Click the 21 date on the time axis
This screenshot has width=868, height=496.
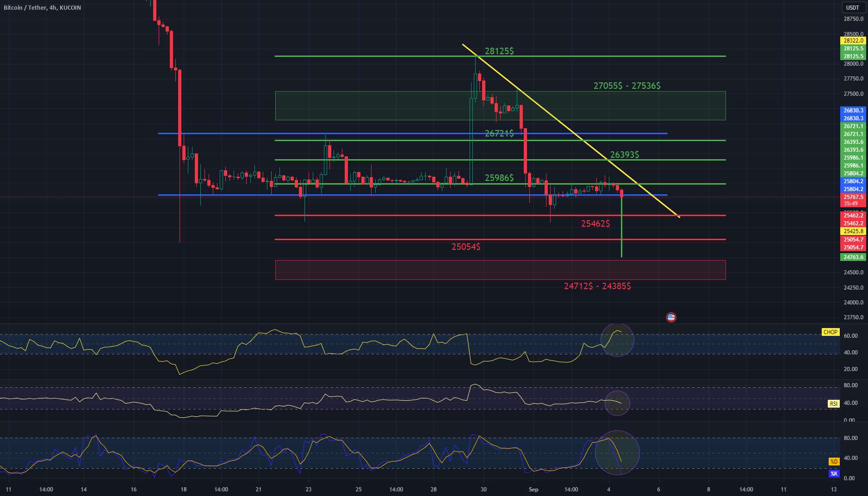click(x=259, y=489)
